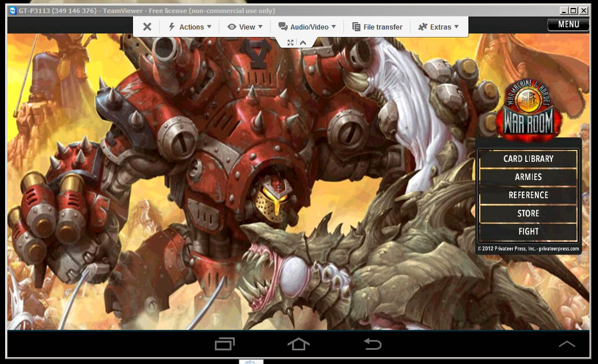Open File transfer in toolbar
598x364 pixels.
pos(377,27)
